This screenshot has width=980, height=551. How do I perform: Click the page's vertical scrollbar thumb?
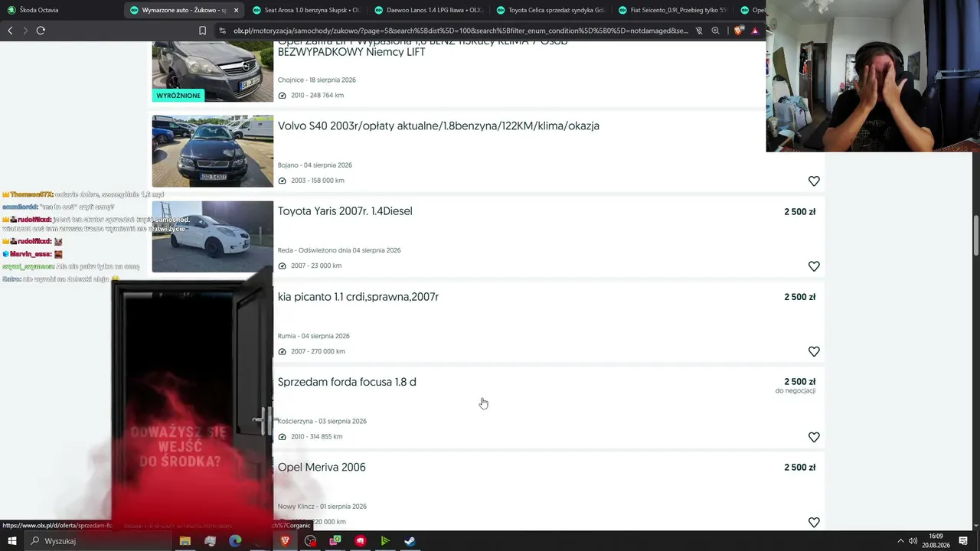[975, 236]
